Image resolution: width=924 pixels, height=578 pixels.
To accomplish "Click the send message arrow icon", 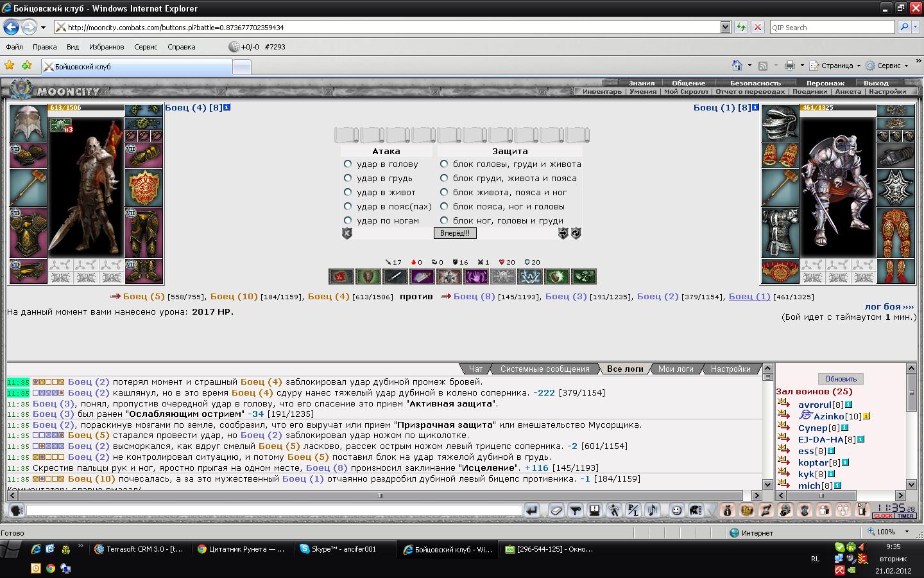I will [531, 511].
